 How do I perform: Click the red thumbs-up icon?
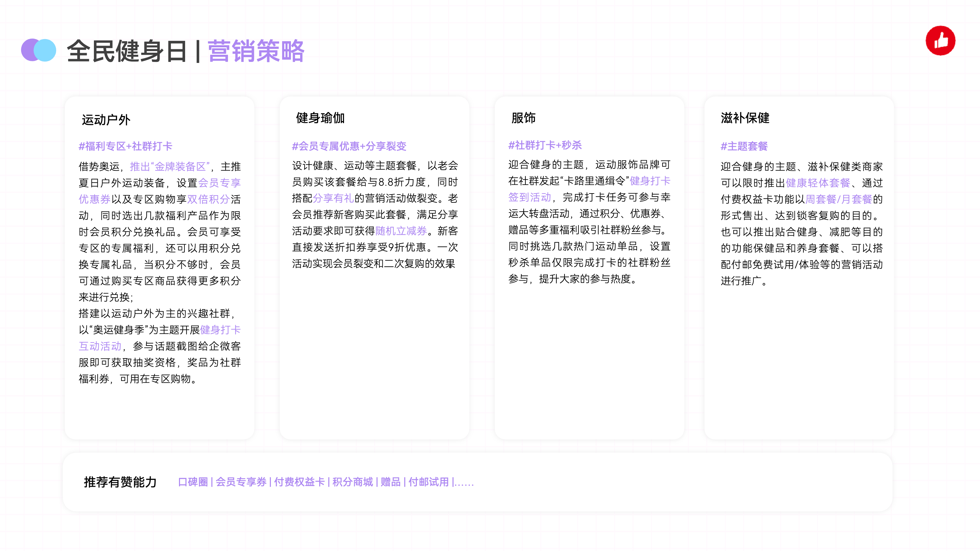[x=940, y=41]
